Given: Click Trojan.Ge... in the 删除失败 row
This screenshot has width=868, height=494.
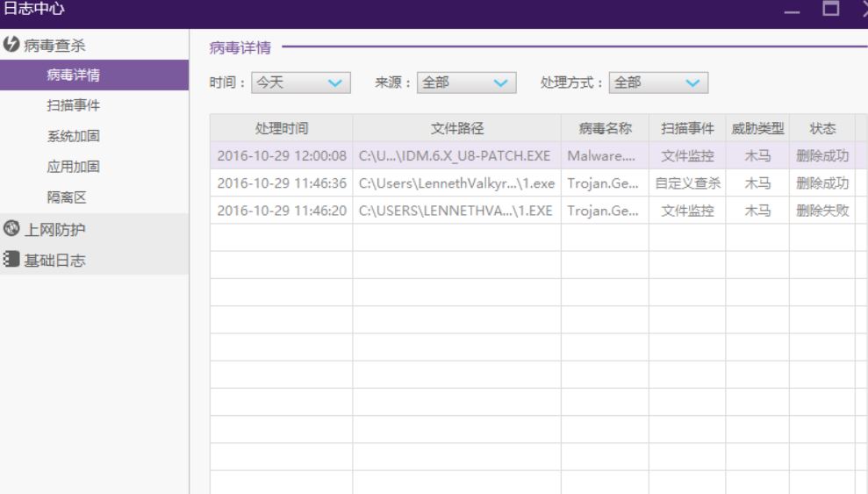Looking at the screenshot, I should pyautogui.click(x=603, y=211).
